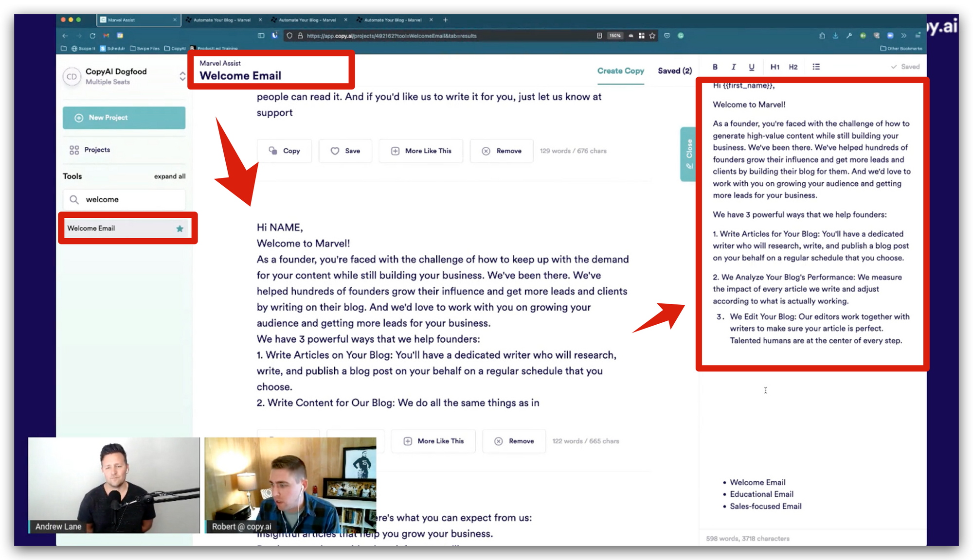The width and height of the screenshot is (973, 560).
Task: Apply H2 heading style
Action: click(x=793, y=67)
